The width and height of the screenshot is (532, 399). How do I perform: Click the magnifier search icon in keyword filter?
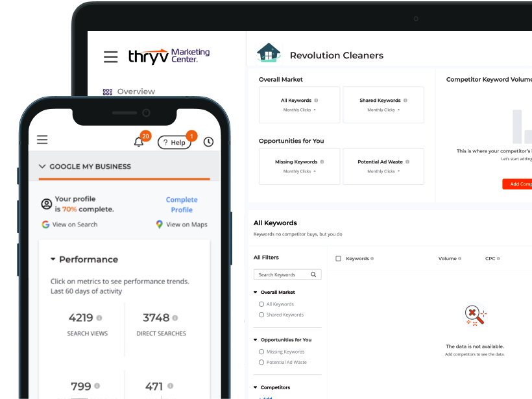[313, 274]
